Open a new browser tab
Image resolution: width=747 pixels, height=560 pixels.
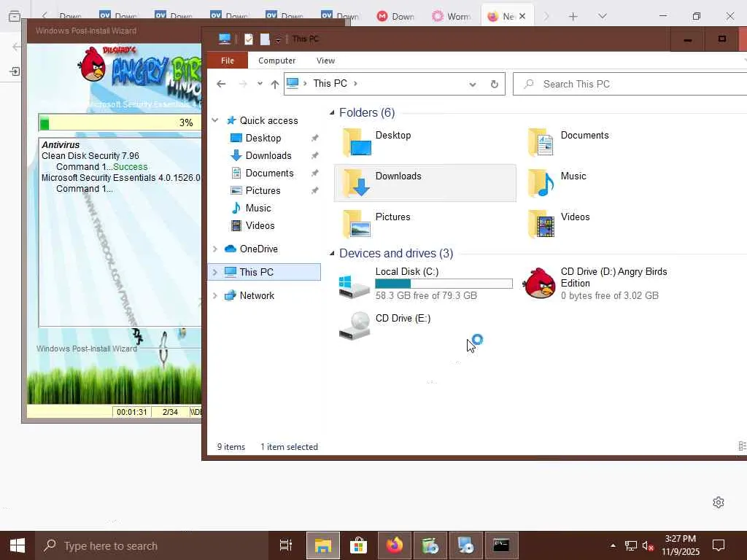tap(573, 17)
